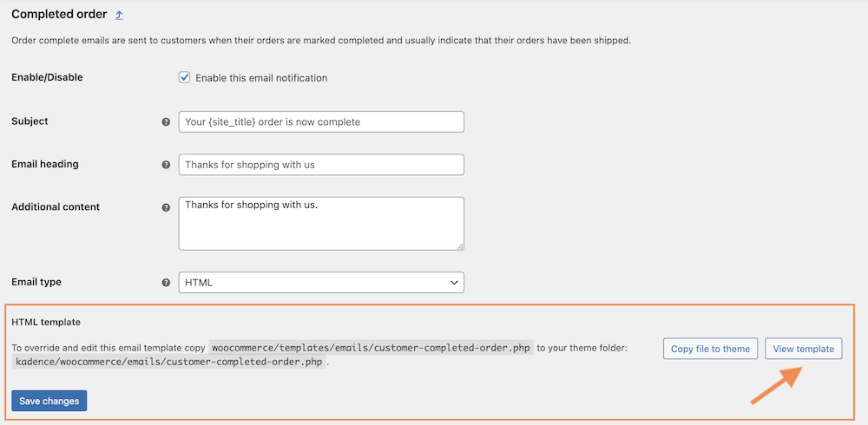This screenshot has width=868, height=425.
Task: Click the 'Enable this email notification' label text
Action: click(x=261, y=78)
